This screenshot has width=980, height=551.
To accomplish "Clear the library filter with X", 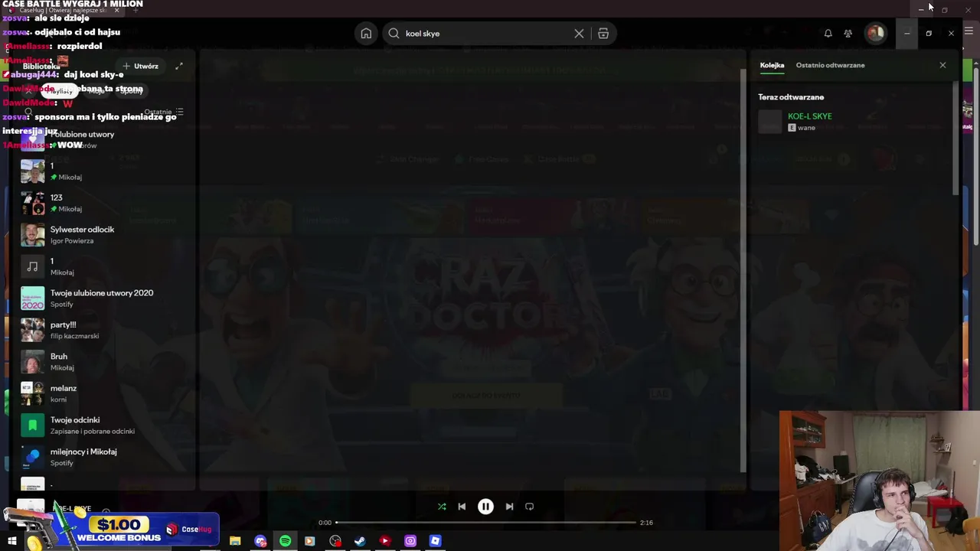I will pos(29,90).
